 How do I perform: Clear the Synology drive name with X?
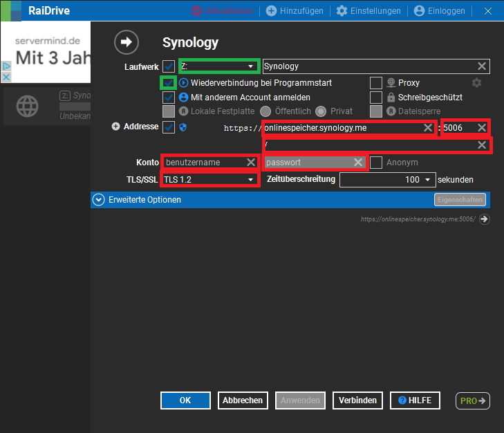tap(481, 66)
